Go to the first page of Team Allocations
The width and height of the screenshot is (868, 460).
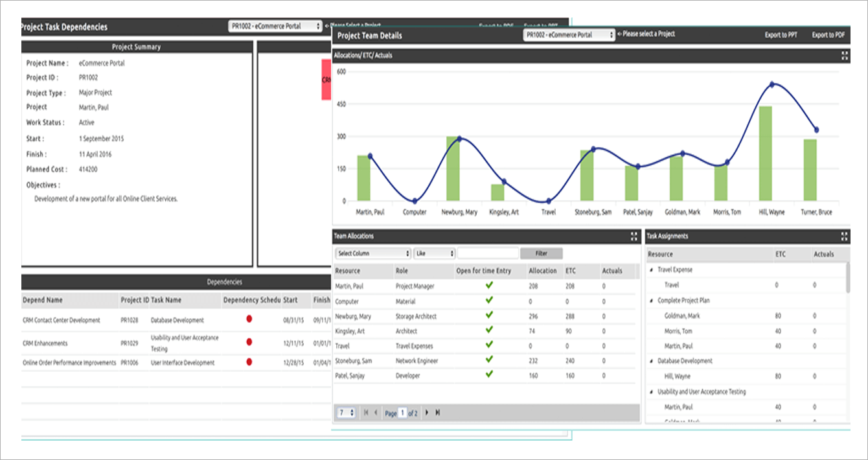pyautogui.click(x=365, y=413)
